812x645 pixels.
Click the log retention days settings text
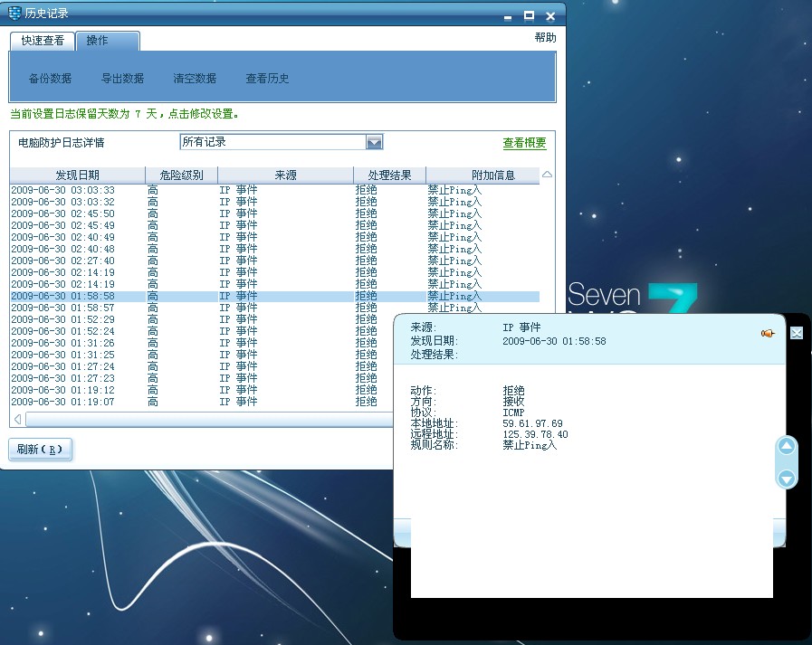pyautogui.click(x=124, y=114)
